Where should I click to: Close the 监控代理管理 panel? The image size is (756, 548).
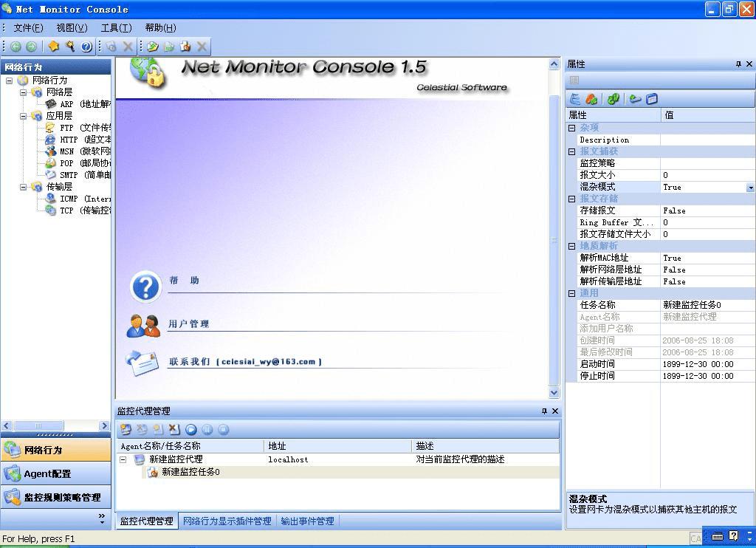pyautogui.click(x=555, y=411)
